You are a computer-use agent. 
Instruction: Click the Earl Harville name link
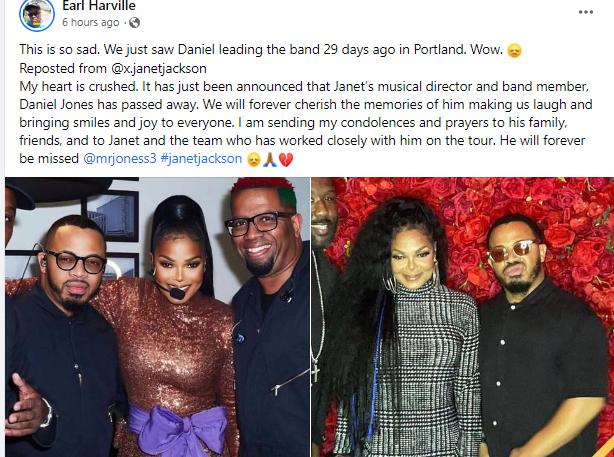pyautogui.click(x=99, y=6)
